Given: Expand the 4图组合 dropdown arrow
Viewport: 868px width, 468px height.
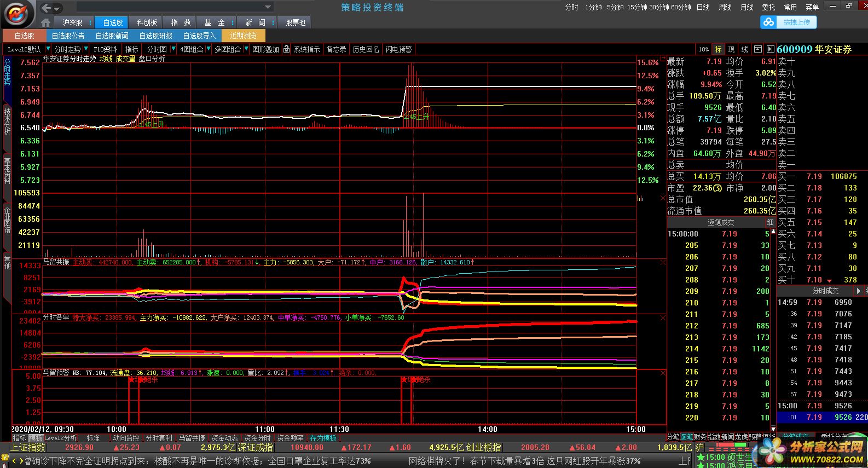Looking at the screenshot, I should click(209, 49).
